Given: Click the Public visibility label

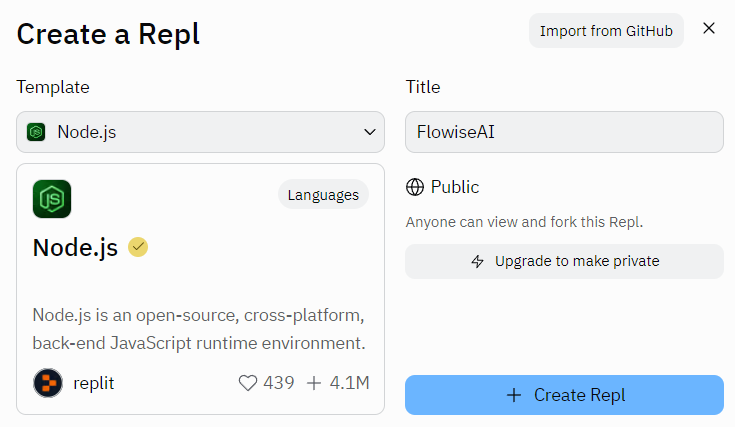Looking at the screenshot, I should point(455,187).
